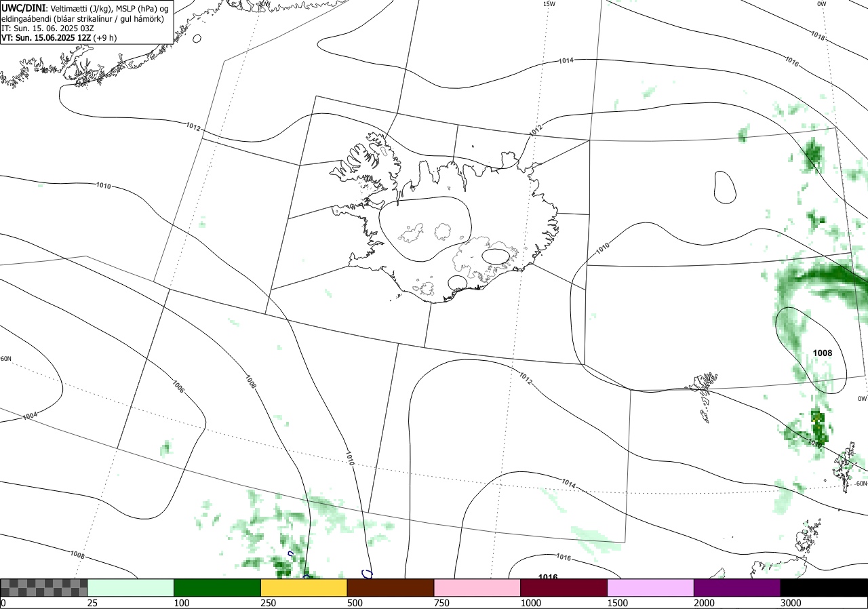Click the 1010 isobar label east of Iceland
Image resolution: width=868 pixels, height=609 pixels.
(x=603, y=248)
